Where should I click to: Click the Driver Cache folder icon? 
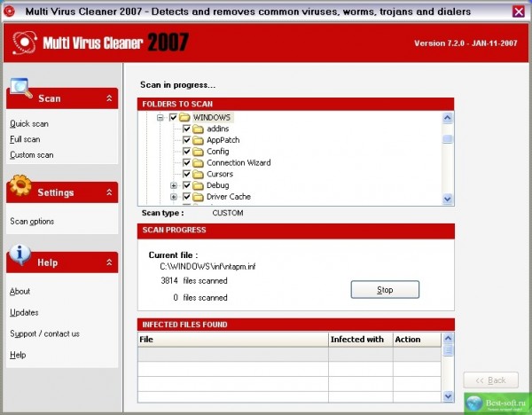198,197
